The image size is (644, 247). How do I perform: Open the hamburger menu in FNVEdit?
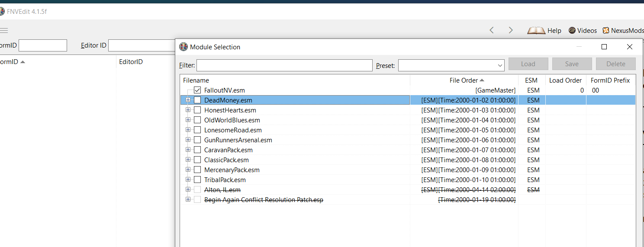coord(3,30)
